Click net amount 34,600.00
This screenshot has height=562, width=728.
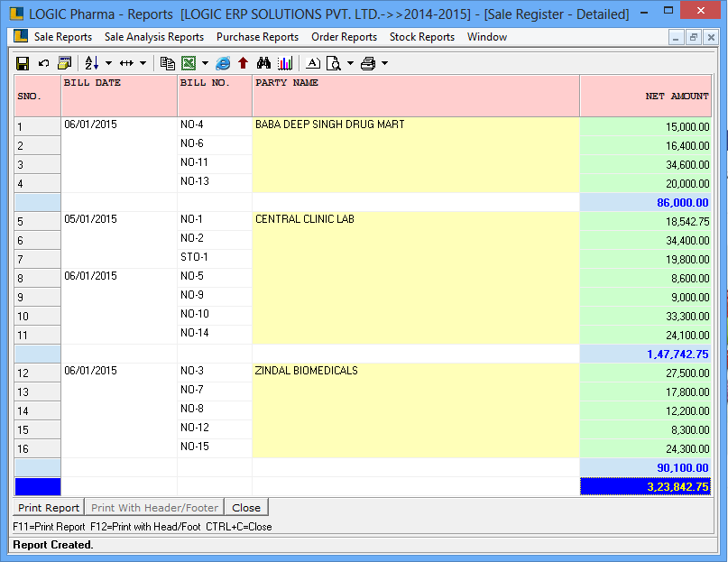pos(687,165)
